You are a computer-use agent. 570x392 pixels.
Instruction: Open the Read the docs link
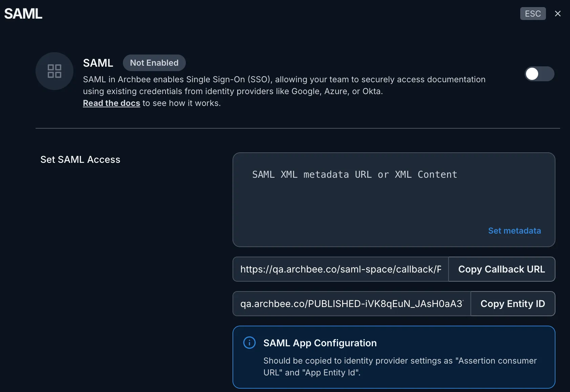tap(111, 103)
